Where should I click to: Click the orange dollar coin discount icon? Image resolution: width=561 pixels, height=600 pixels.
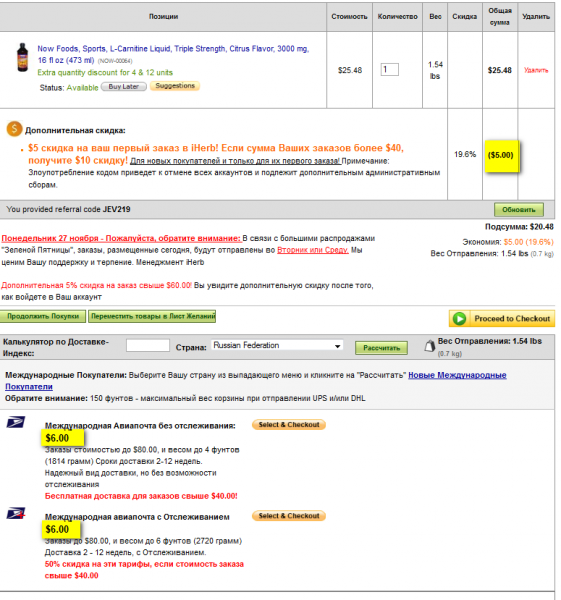[x=14, y=129]
